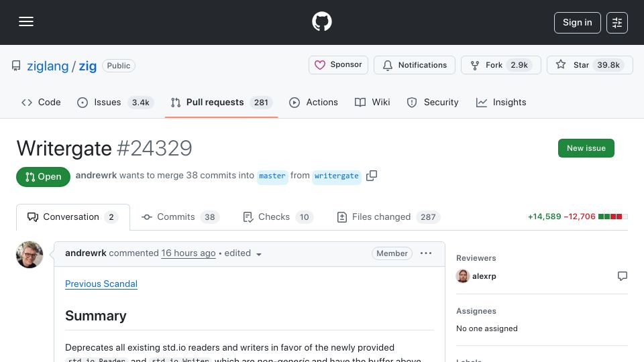Screen dimensions: 644x362
Task: Click the Reviewers sidebar heading
Action: tap(476, 258)
